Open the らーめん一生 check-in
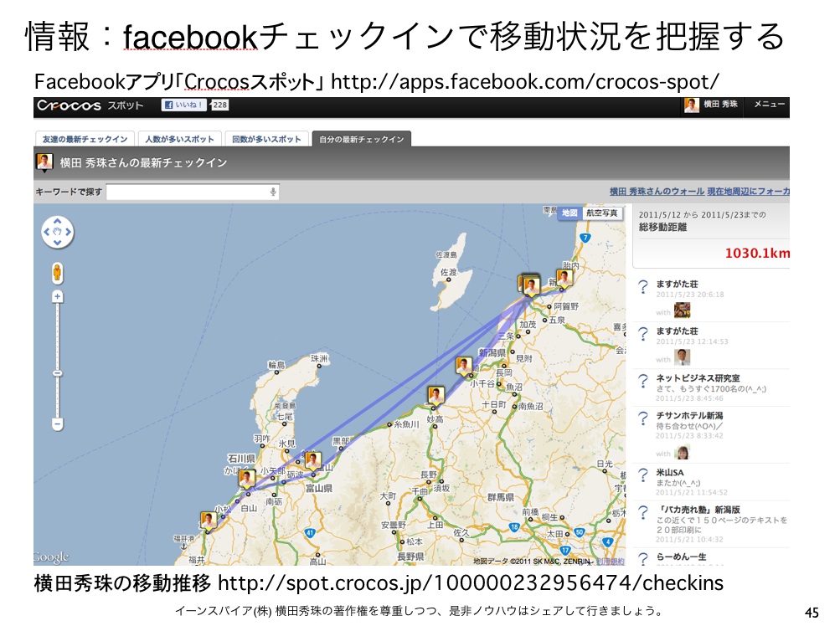Viewport: 840px width, 626px height. tap(682, 557)
